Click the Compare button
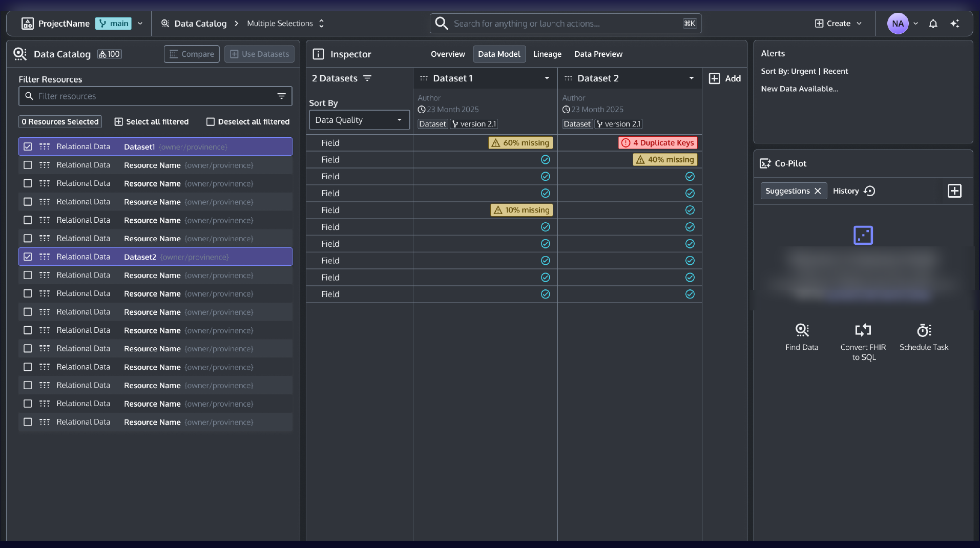The image size is (980, 548). [192, 54]
